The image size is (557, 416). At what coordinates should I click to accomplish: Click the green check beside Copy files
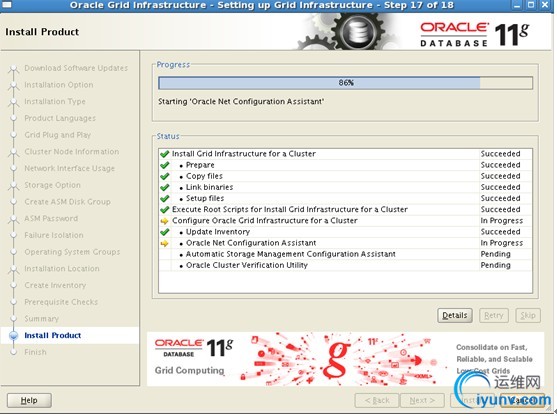164,176
